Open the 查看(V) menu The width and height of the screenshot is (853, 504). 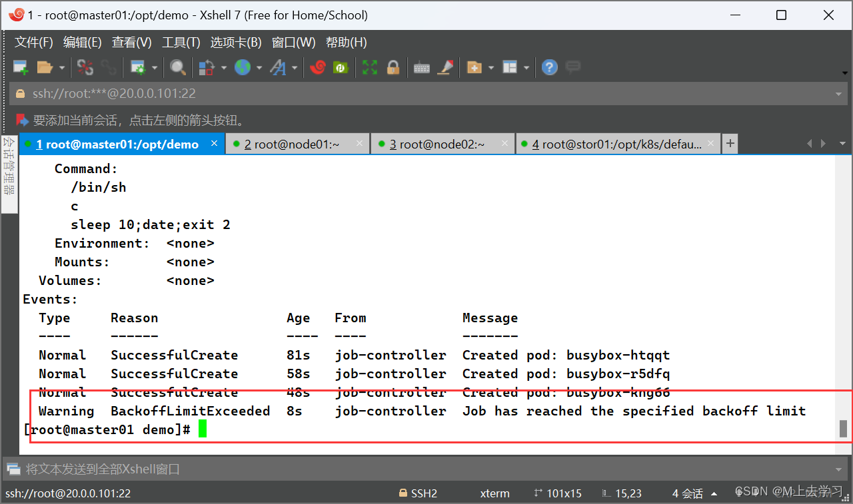coord(132,43)
